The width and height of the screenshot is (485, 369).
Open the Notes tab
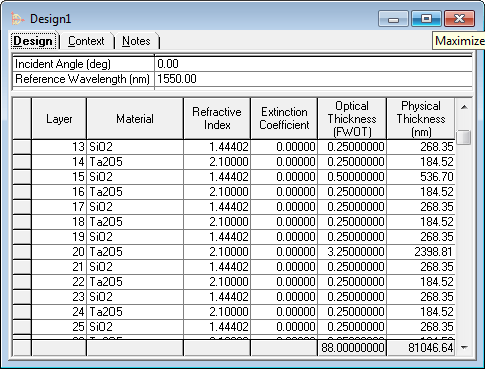click(x=136, y=41)
